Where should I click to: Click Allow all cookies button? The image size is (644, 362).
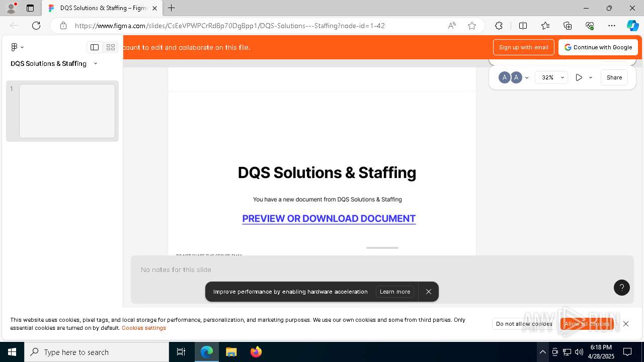click(587, 324)
